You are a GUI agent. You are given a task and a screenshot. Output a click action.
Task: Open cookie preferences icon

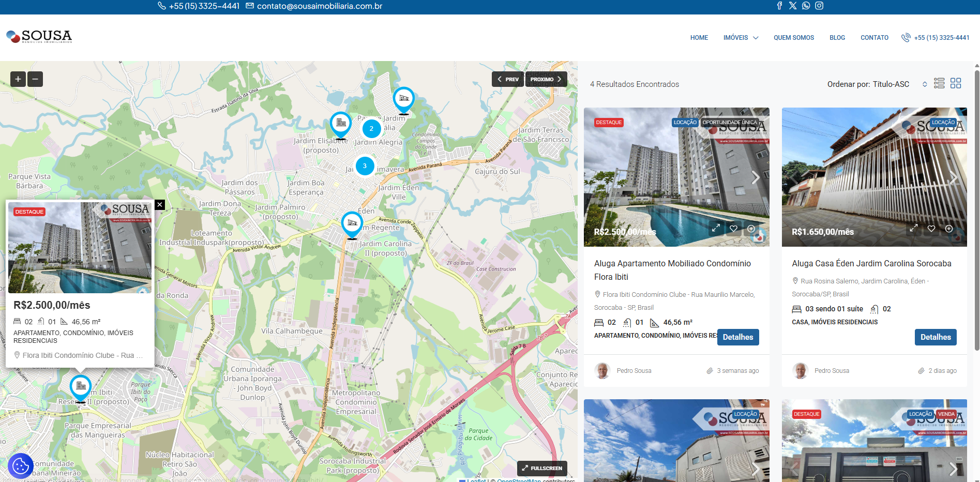pos(21,466)
